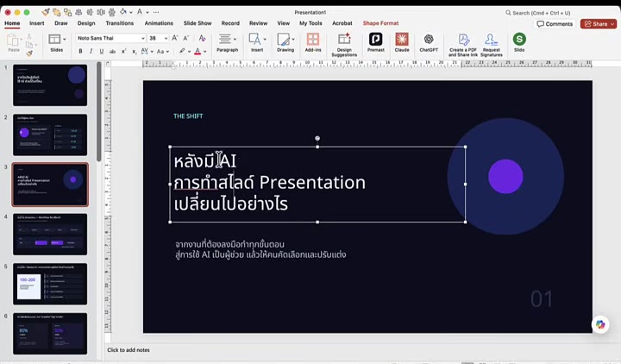Expand the character spacing AV dropdown
Screen dimensions: 621x364
coord(152,52)
